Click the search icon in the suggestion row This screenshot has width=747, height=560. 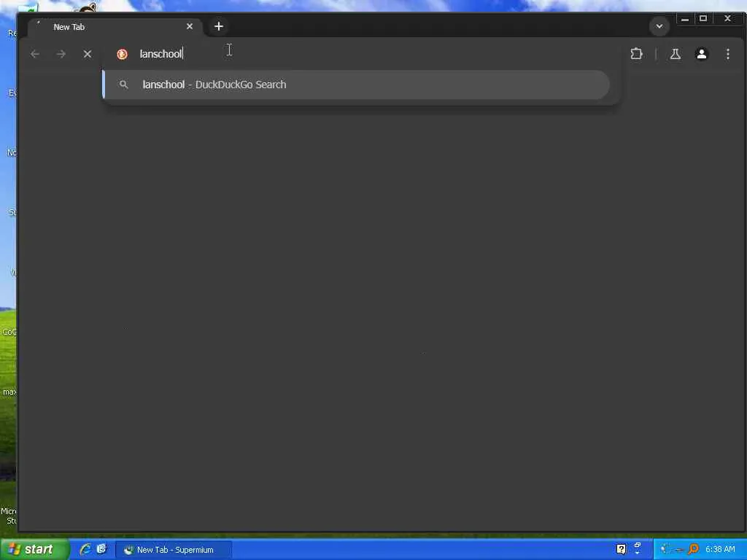pos(123,85)
